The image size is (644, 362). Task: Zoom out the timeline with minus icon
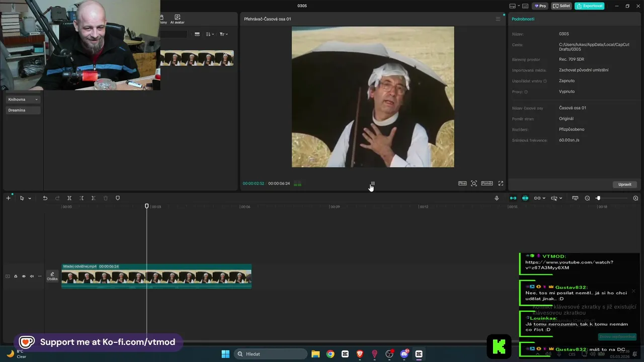(587, 198)
